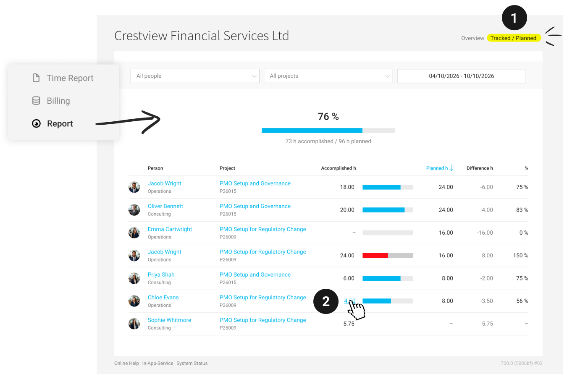Image resolution: width=588 pixels, height=382 pixels.
Task: Click Priya Shah's profile avatar
Action: pyautogui.click(x=134, y=278)
